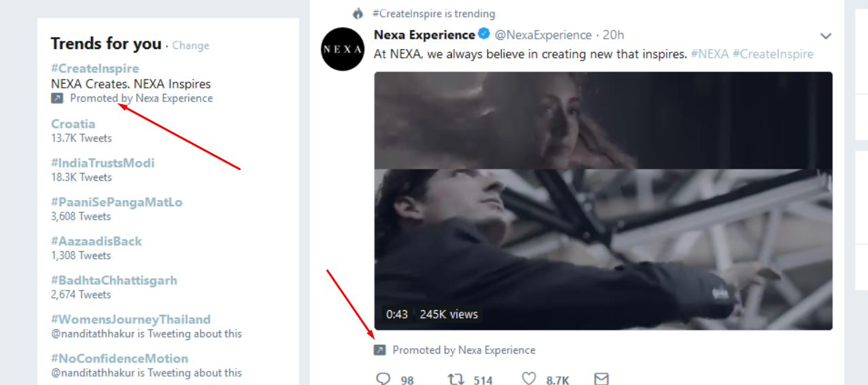
Task: Click the envelope direct message icon
Action: coord(602,379)
